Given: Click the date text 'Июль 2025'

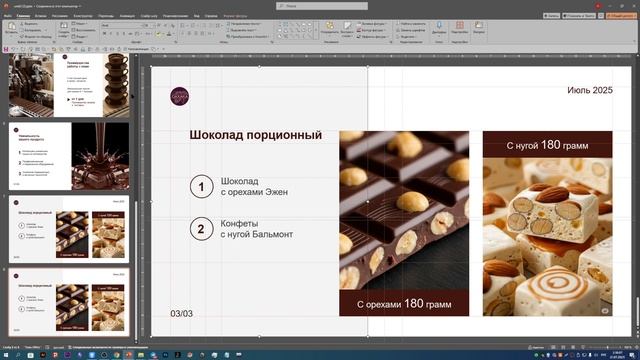Looking at the screenshot, I should [590, 90].
